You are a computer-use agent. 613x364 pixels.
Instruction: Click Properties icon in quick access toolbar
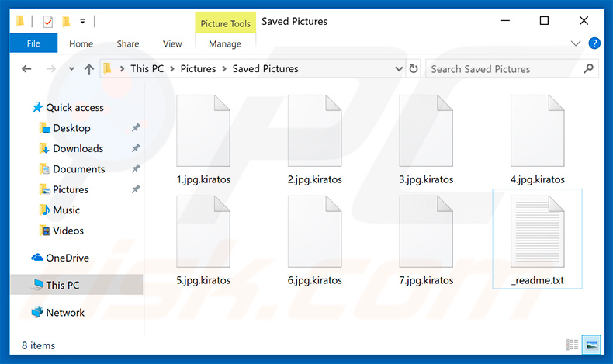coord(48,21)
